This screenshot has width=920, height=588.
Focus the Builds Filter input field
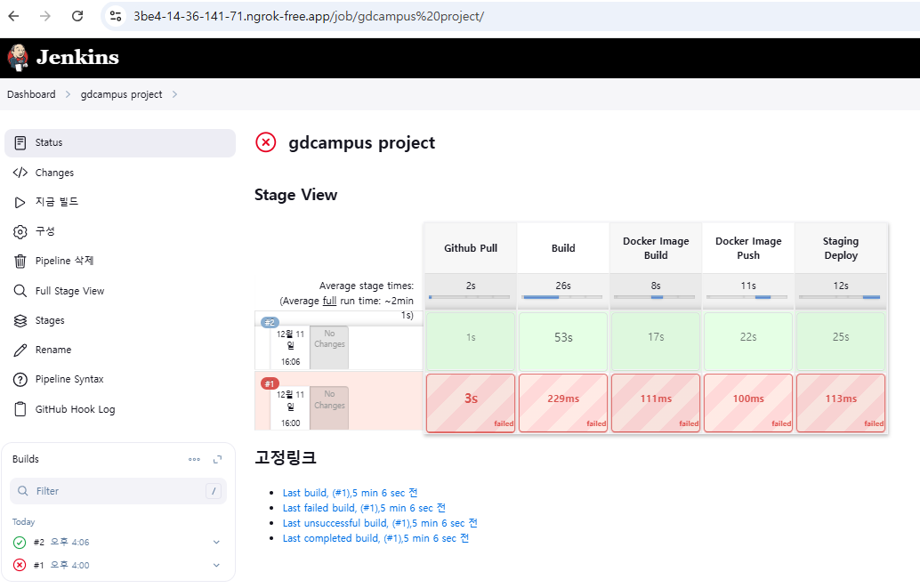click(118, 491)
